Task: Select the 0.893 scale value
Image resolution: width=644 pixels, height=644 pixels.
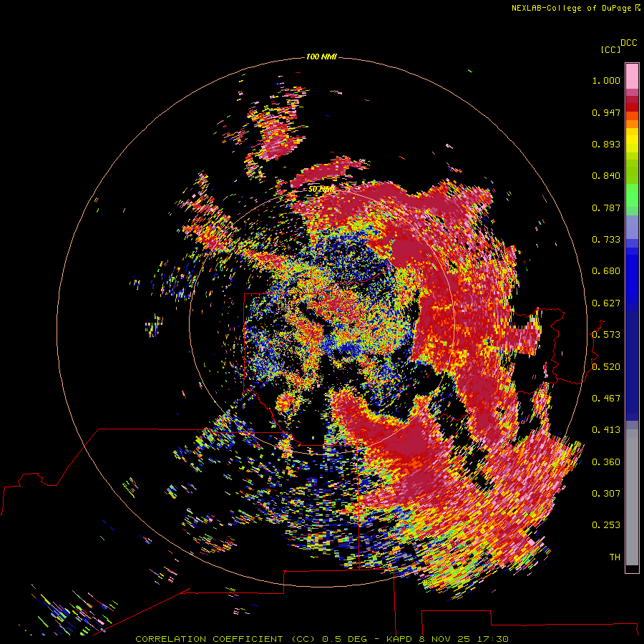Action: pyautogui.click(x=606, y=144)
